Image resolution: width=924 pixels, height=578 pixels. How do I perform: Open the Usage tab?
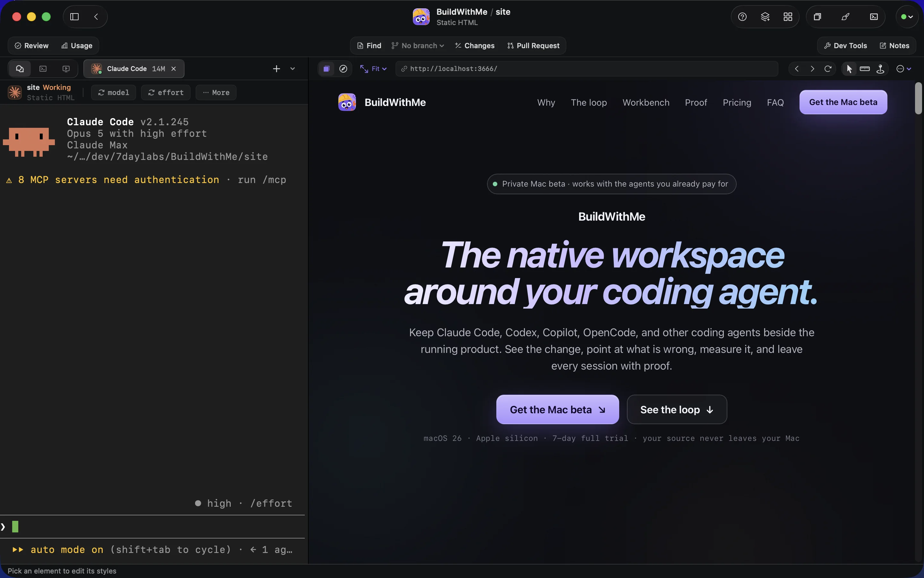pos(77,46)
